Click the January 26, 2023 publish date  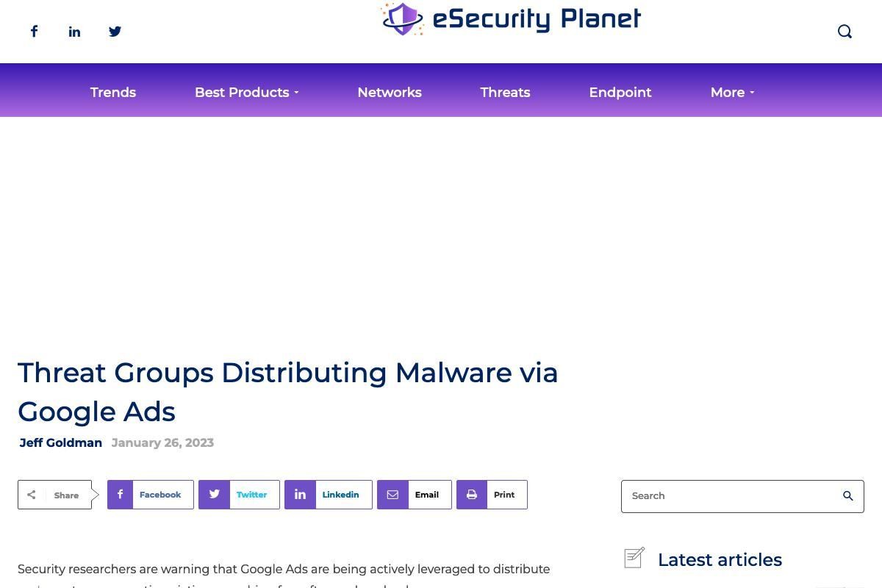pyautogui.click(x=162, y=442)
